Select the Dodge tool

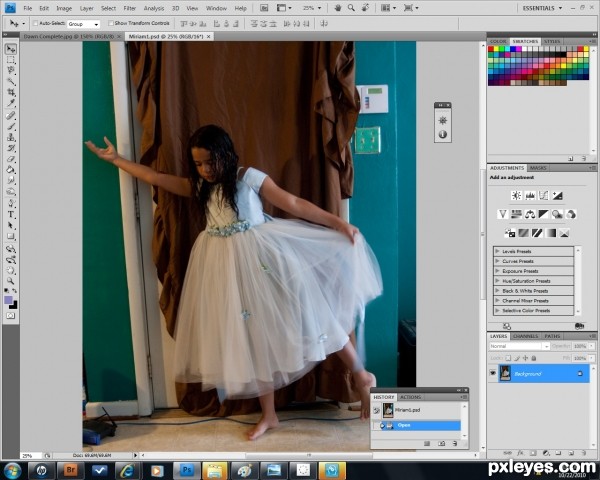tap(11, 191)
